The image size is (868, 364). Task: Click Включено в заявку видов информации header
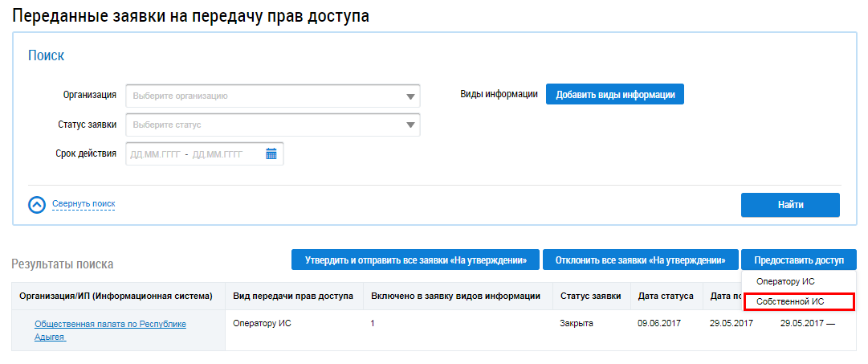pos(455,297)
